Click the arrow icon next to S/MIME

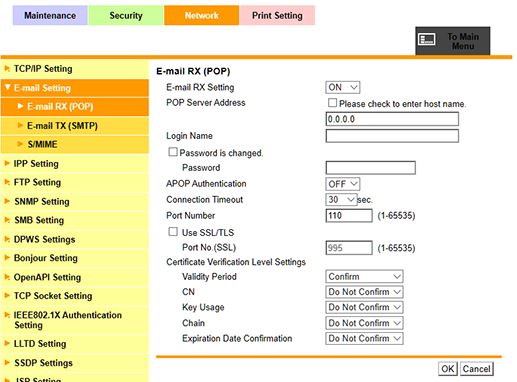20,144
